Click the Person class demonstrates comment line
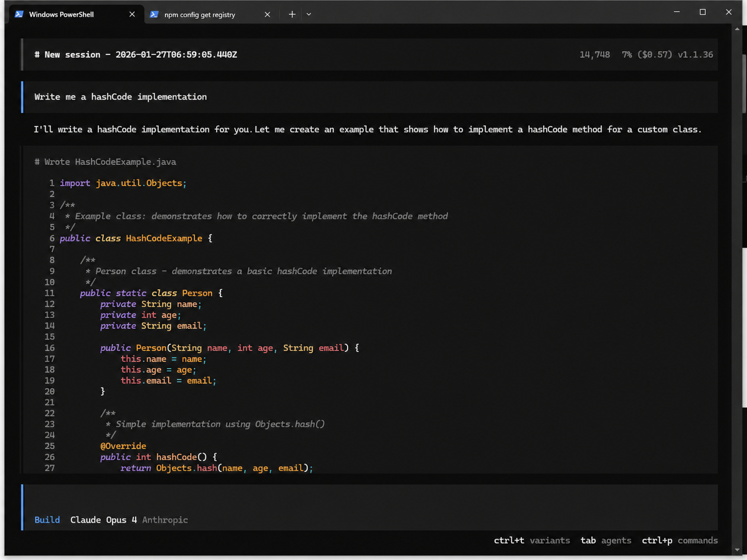The width and height of the screenshot is (747, 560). 239,271
